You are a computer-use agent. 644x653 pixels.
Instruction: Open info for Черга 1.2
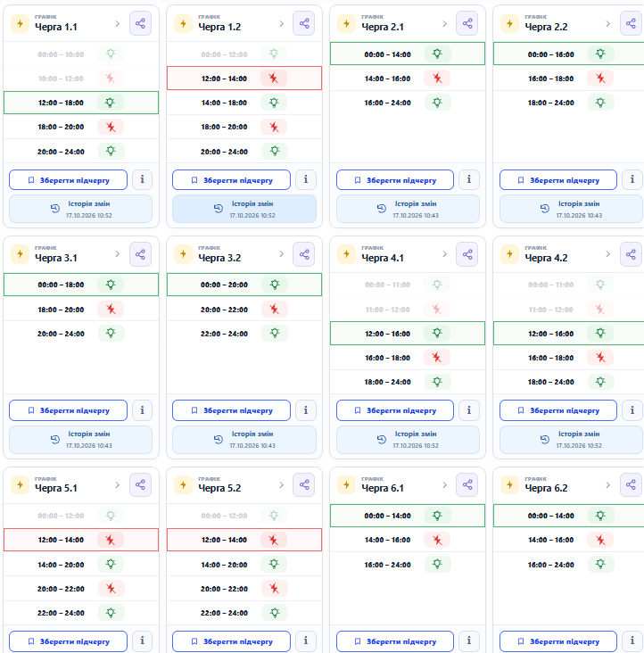click(x=306, y=180)
